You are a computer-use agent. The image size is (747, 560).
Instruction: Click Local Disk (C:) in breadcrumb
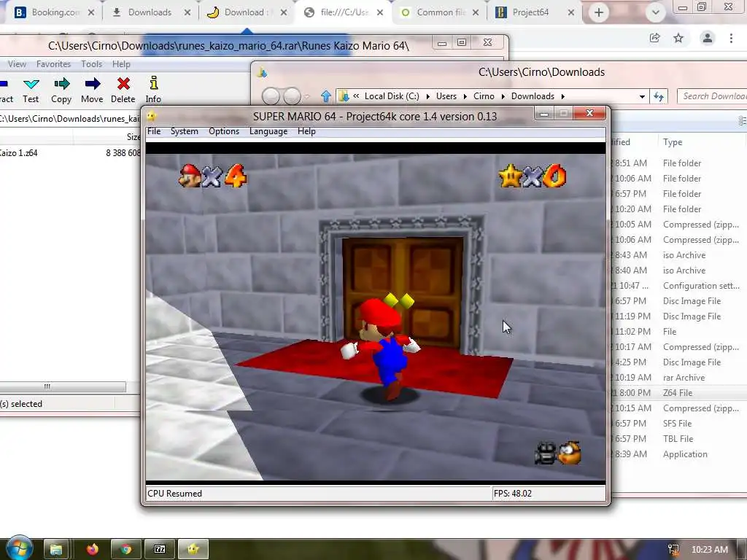(x=392, y=96)
